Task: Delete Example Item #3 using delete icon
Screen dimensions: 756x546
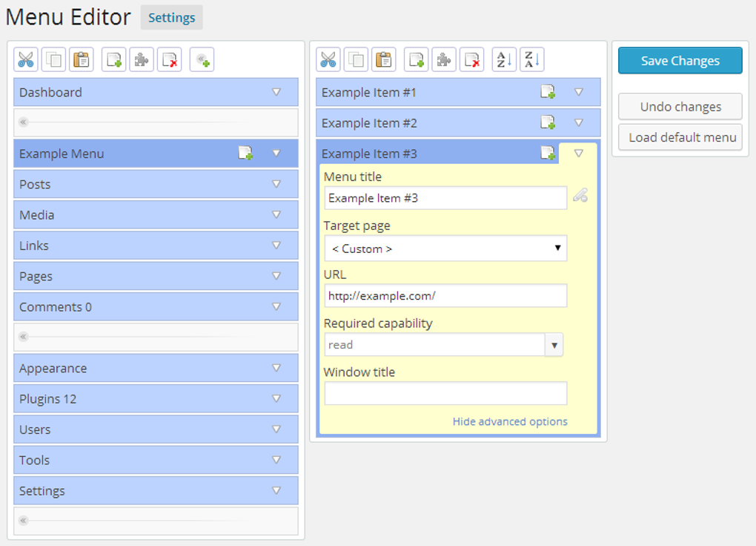Action: (x=471, y=59)
